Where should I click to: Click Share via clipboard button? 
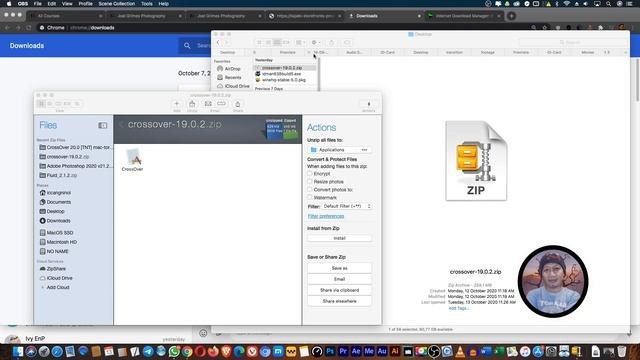pyautogui.click(x=340, y=290)
